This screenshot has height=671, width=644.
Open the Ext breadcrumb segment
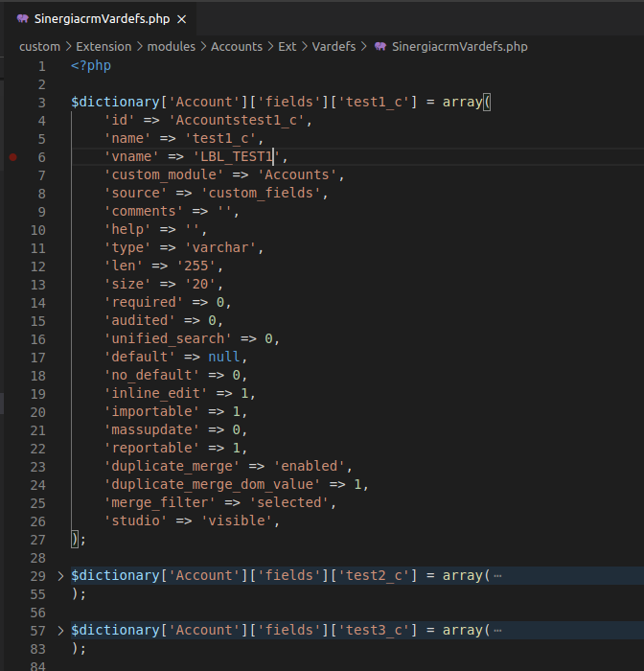click(x=287, y=47)
